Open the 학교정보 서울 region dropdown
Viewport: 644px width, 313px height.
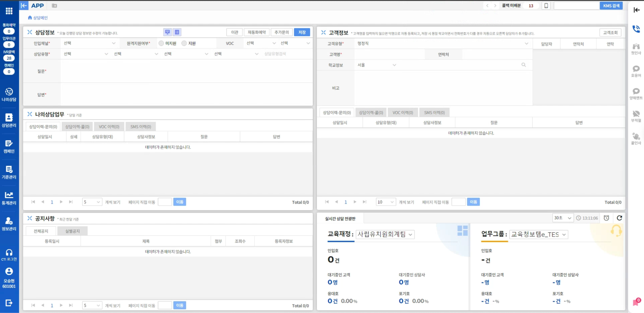pos(376,65)
